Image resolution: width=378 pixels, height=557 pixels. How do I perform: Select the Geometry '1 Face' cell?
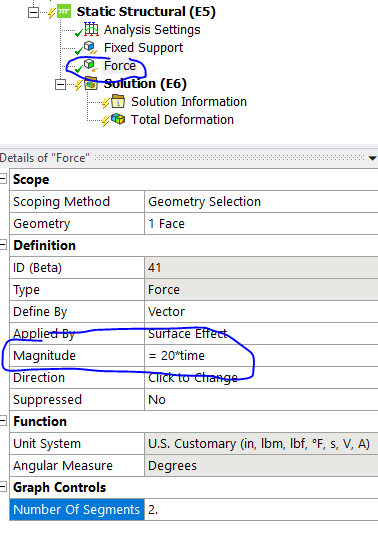coord(261,223)
